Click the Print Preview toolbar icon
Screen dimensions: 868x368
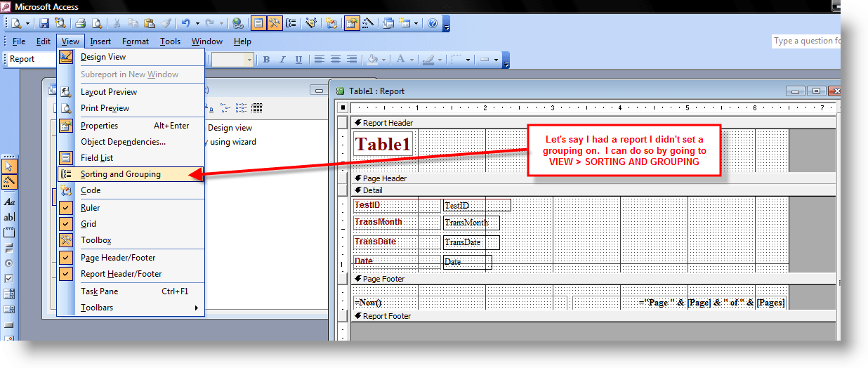point(96,23)
